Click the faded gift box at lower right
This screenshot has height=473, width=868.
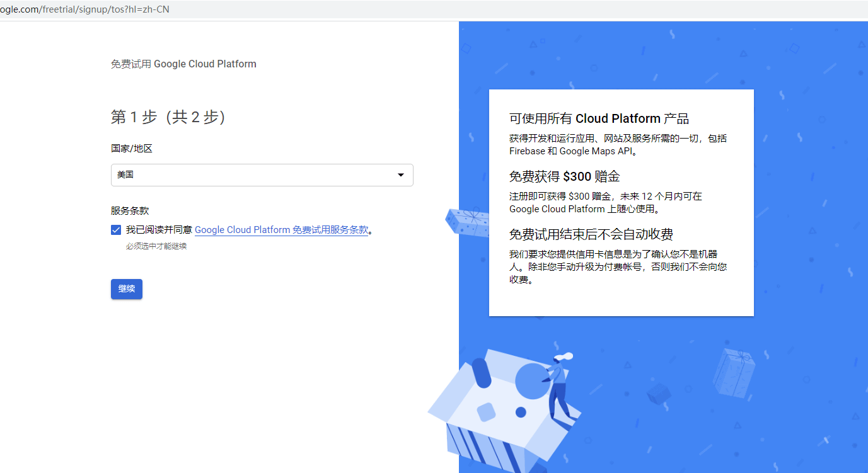(733, 372)
